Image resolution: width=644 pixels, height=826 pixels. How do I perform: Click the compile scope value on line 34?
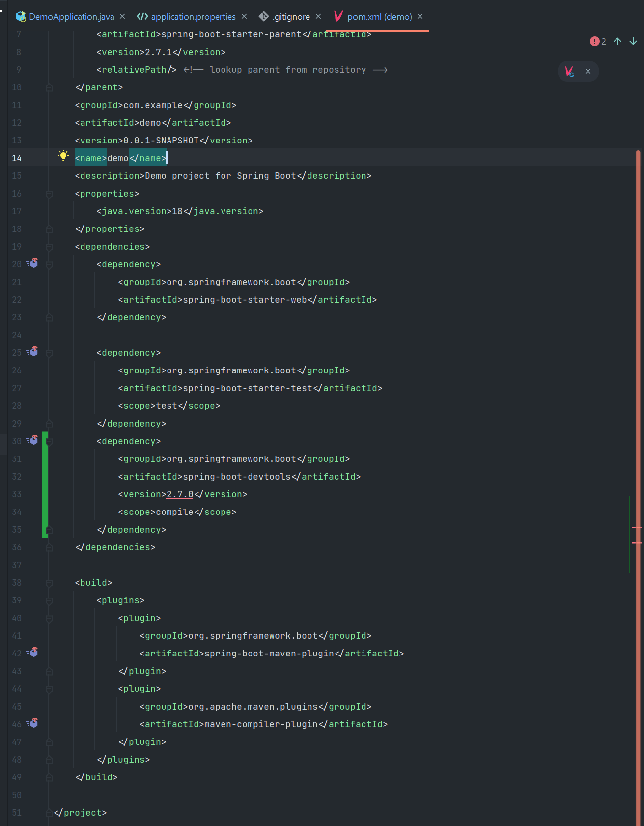pos(175,512)
